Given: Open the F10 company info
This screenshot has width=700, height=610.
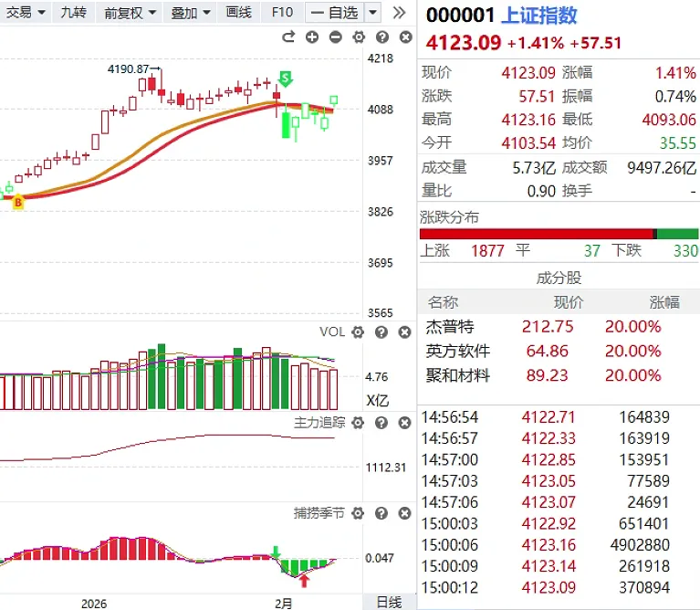Looking at the screenshot, I should tap(283, 13).
